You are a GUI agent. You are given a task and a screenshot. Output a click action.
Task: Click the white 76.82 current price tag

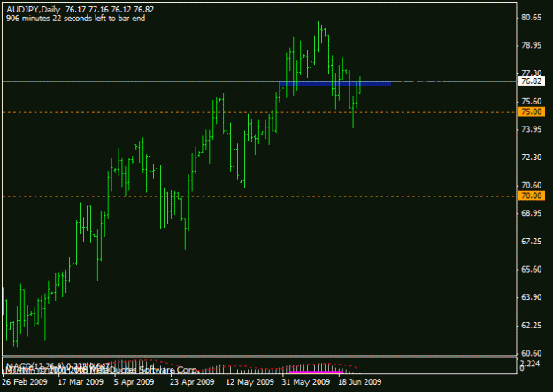tap(531, 81)
